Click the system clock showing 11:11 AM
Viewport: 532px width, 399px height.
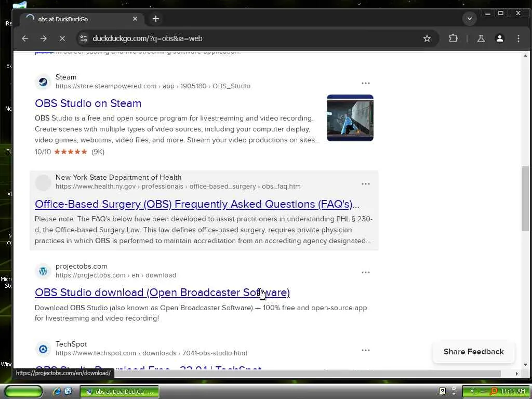pyautogui.click(x=513, y=392)
